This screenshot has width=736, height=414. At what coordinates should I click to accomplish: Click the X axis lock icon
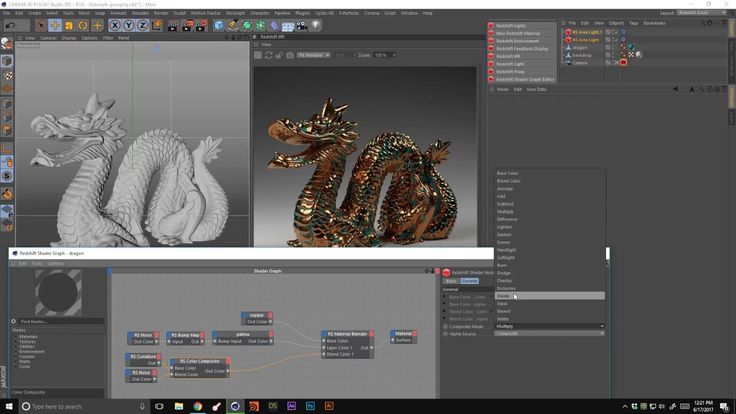116,25
